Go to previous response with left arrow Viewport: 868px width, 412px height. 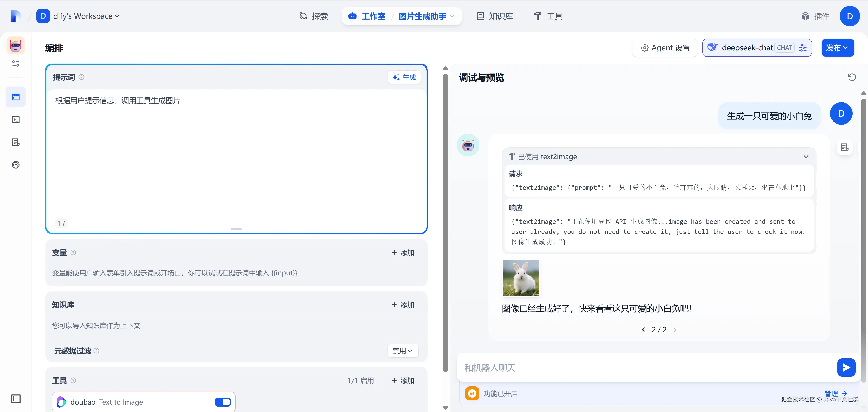[643, 330]
